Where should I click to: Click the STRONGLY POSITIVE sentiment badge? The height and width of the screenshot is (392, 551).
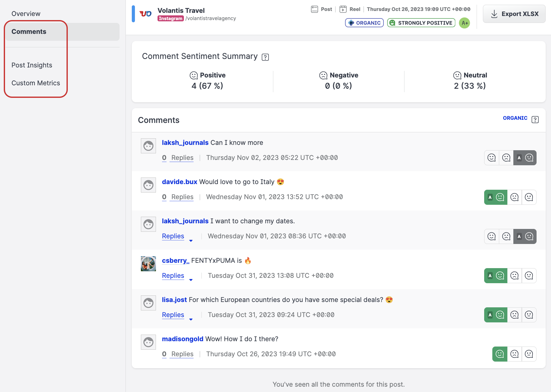pyautogui.click(x=421, y=23)
